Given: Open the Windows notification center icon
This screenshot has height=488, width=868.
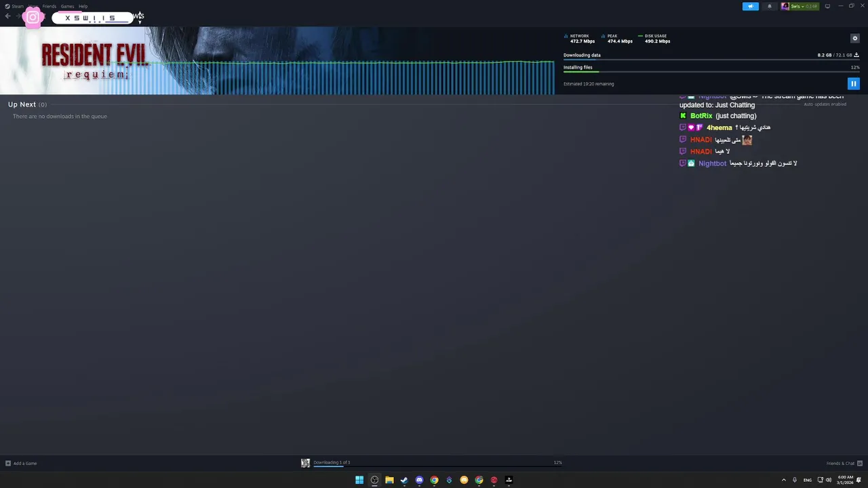Looking at the screenshot, I should click(859, 480).
